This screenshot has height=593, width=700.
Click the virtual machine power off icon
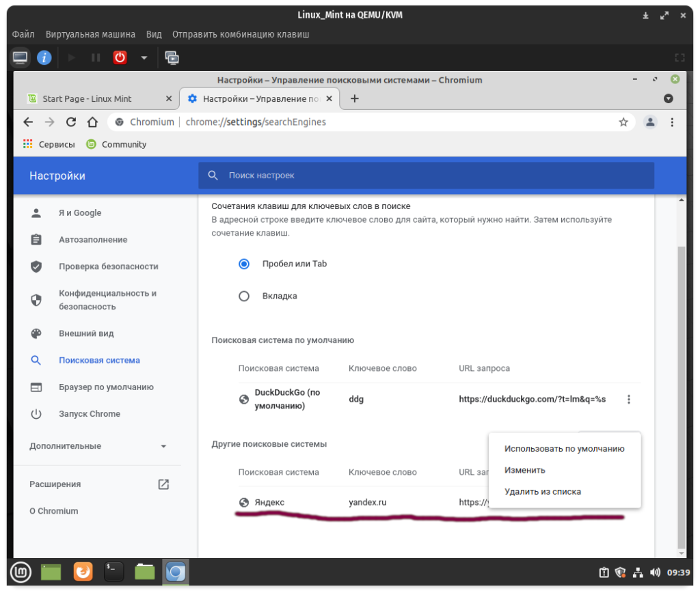pyautogui.click(x=120, y=58)
